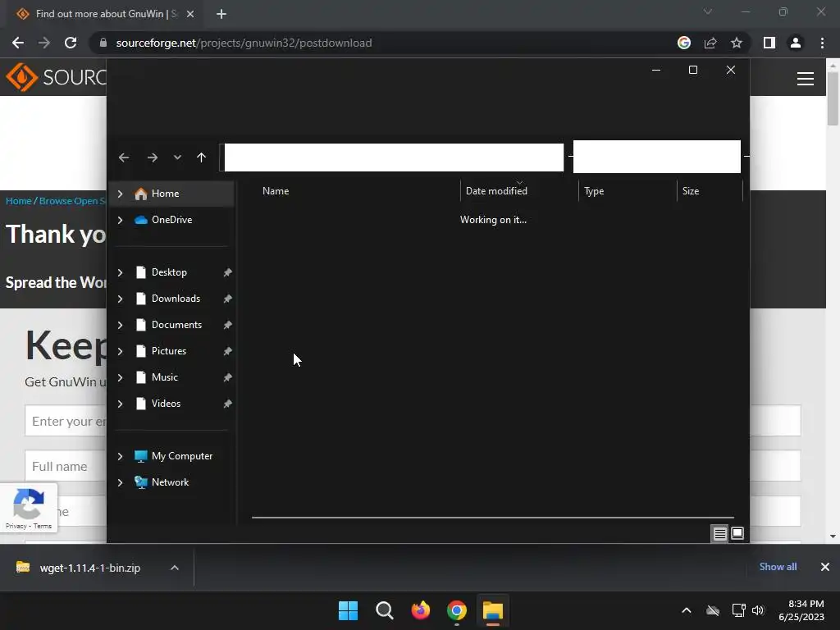Screen dimensions: 840x630
Task: Click the pin icon next to Music
Action: pos(228,377)
